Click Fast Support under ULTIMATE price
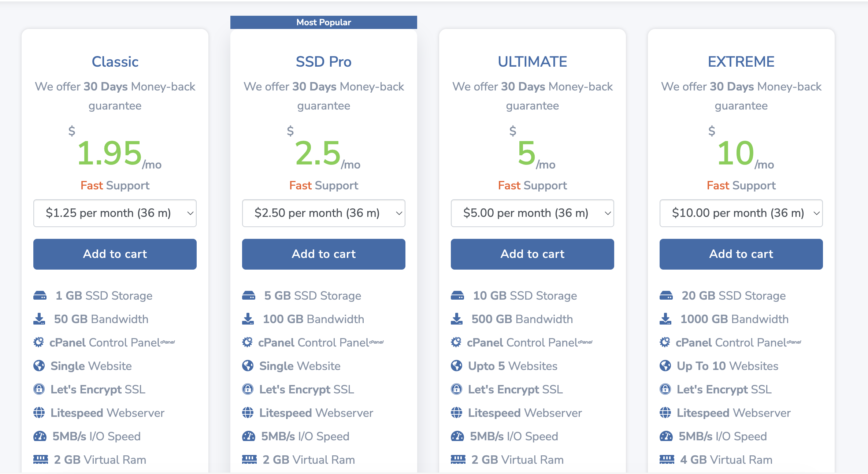 coord(533,185)
